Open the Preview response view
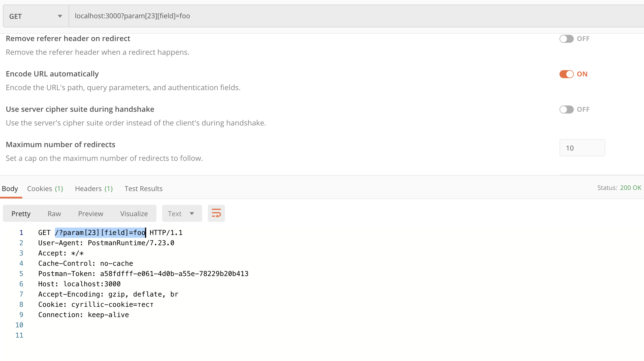The width and height of the screenshot is (644, 361). pos(90,213)
